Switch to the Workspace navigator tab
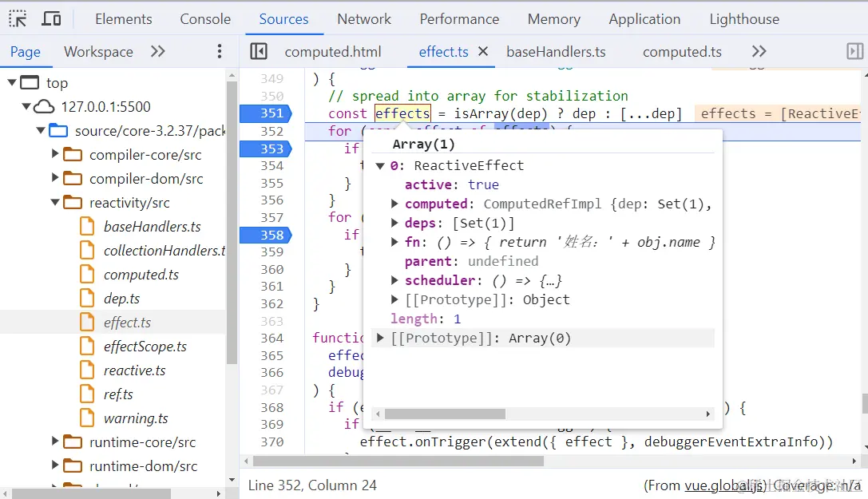Viewport: 868px width, 499px height. point(98,51)
